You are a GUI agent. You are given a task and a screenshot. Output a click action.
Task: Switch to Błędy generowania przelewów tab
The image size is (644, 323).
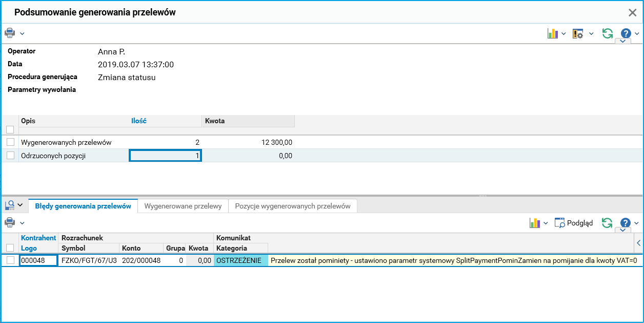(83, 206)
